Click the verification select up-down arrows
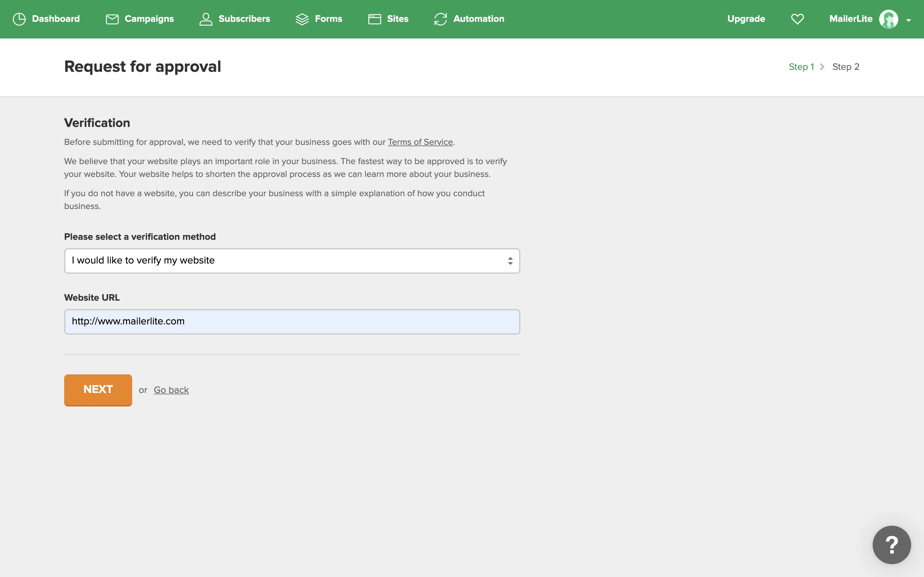The height and width of the screenshot is (577, 924). tap(510, 261)
